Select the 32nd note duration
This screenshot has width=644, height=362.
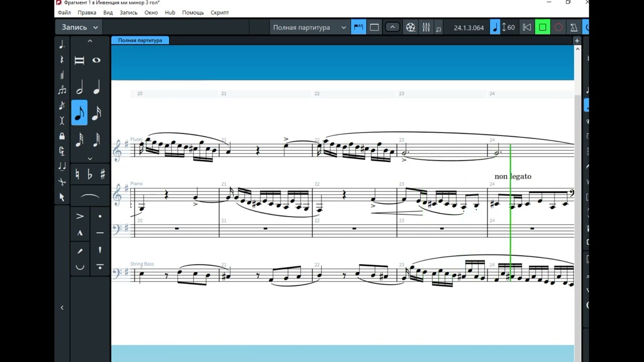(79, 139)
